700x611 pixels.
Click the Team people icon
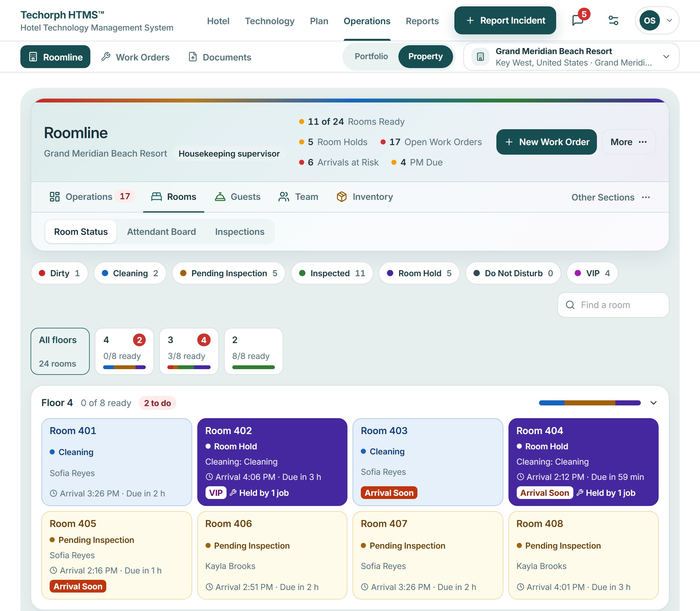pos(284,197)
